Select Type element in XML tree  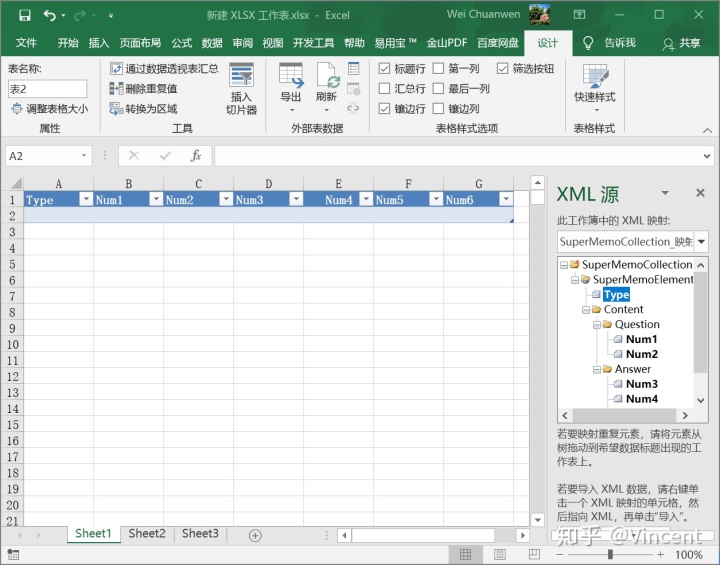pos(616,294)
